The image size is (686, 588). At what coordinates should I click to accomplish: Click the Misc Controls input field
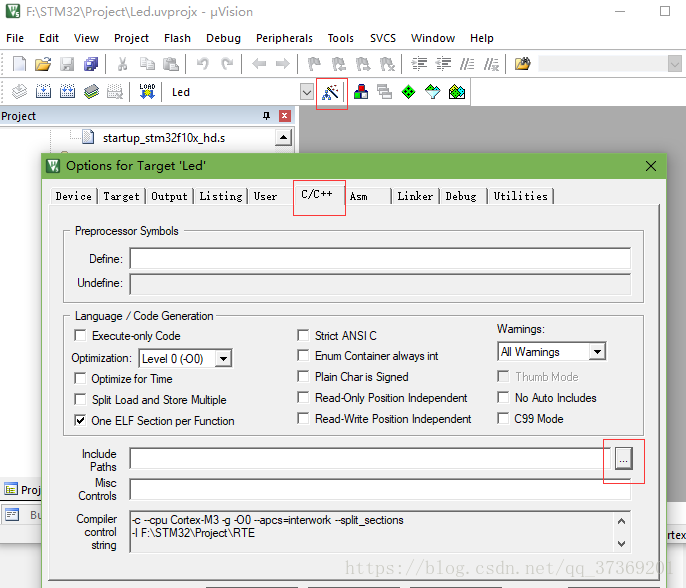(x=380, y=489)
